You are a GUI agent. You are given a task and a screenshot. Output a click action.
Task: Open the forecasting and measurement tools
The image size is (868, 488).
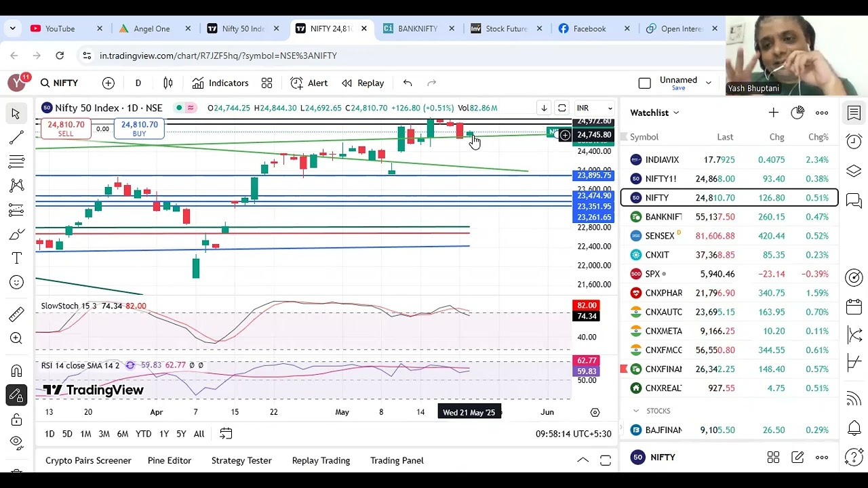16,210
